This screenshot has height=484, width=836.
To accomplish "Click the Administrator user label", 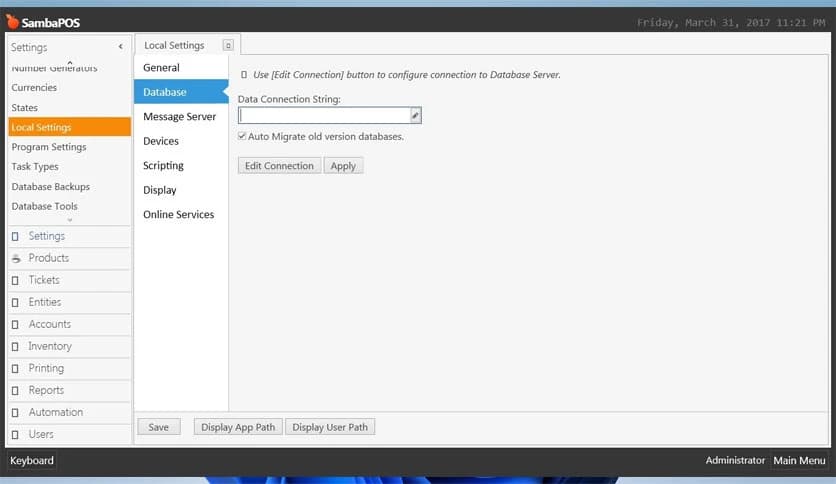I will click(735, 461).
